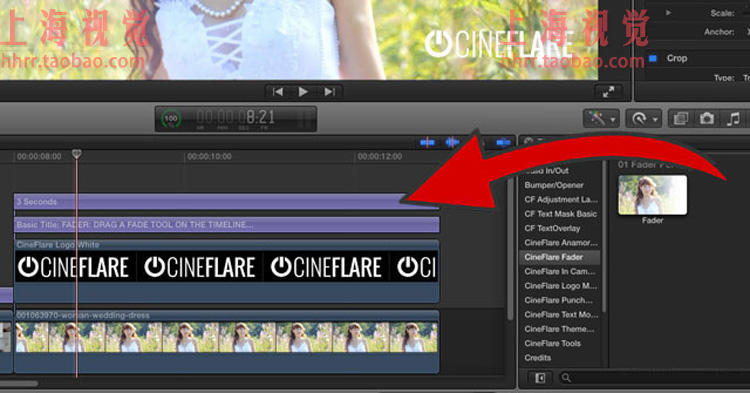
Task: Select the CineFlare Punch... category
Action: coord(558,300)
